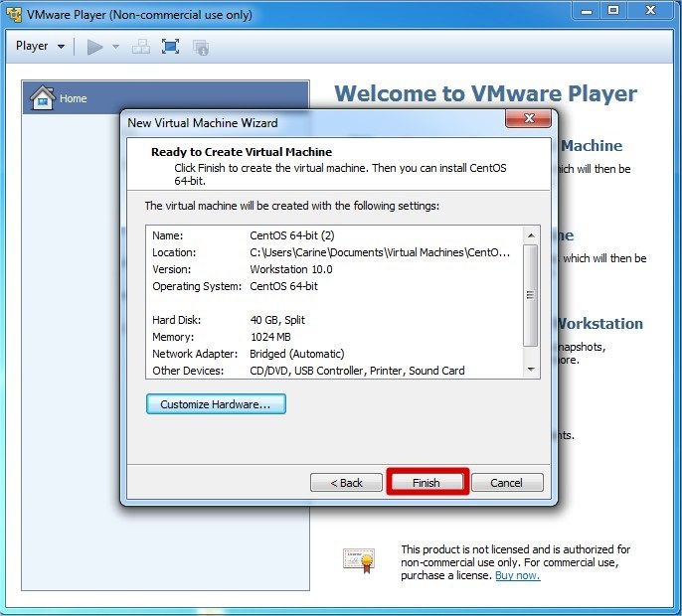This screenshot has height=616, width=682.
Task: Go to previous step with Back button
Action: (x=346, y=483)
